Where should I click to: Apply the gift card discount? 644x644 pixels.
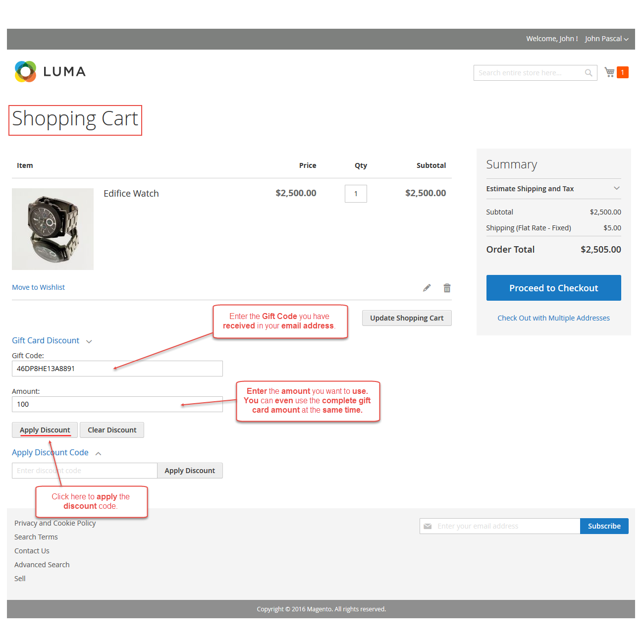click(45, 430)
